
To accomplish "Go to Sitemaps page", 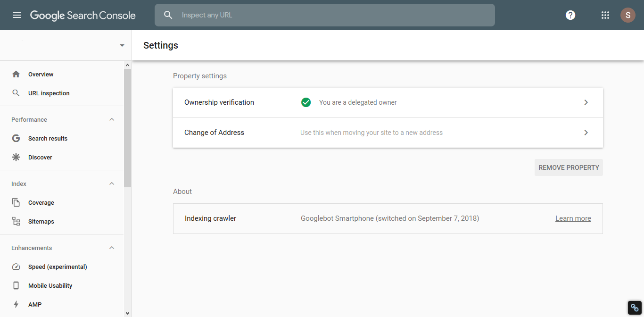I will pos(41,222).
